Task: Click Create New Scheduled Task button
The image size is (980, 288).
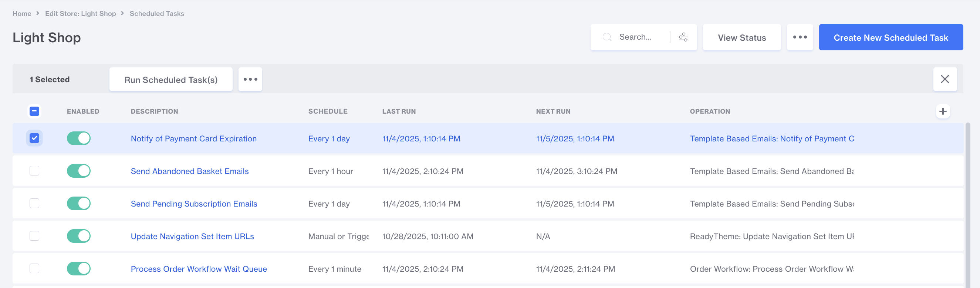Action: [x=891, y=37]
